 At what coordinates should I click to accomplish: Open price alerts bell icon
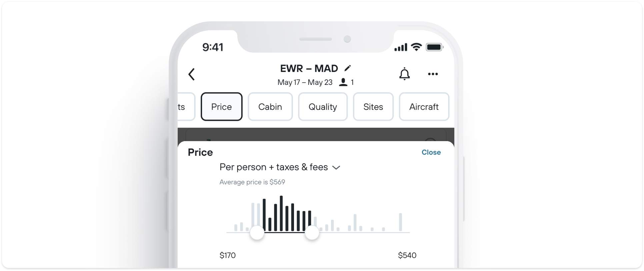point(404,74)
